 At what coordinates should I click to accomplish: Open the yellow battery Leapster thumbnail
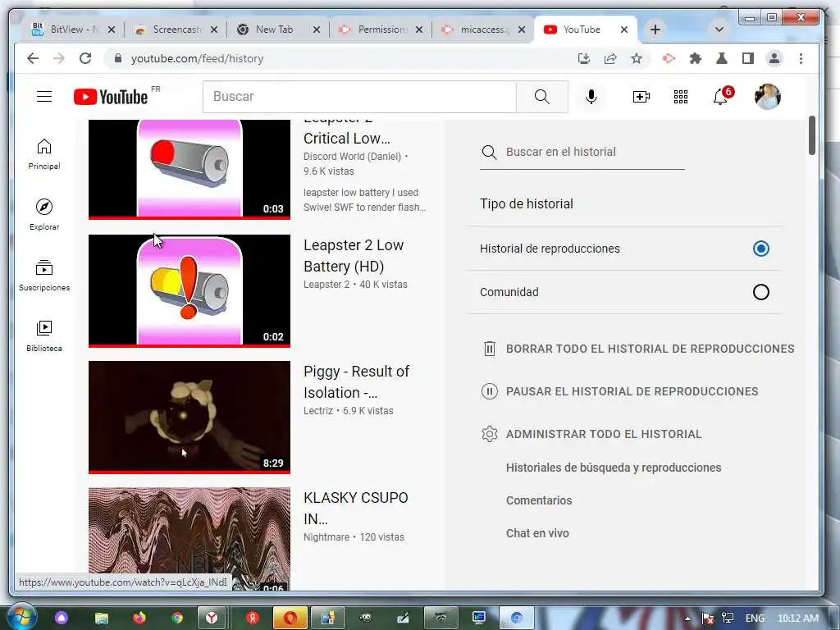pos(189,291)
